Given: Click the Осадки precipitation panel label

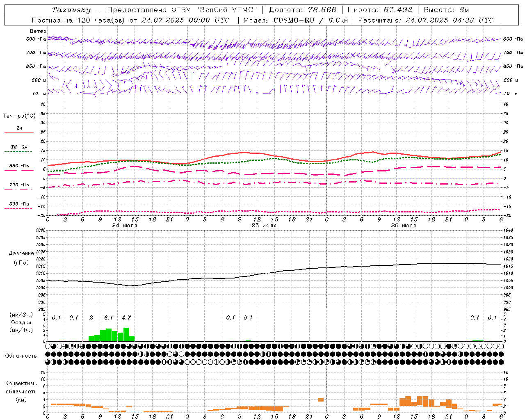Looking at the screenshot, I should pos(21,322).
